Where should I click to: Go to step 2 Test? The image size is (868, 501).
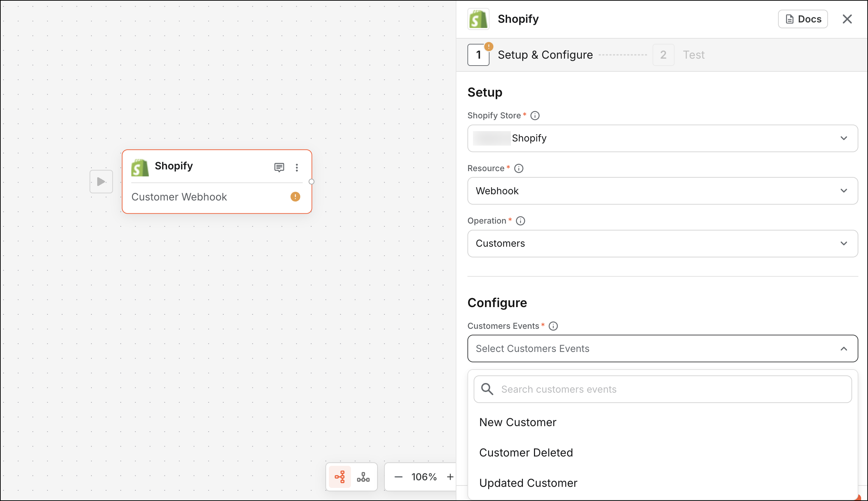pos(679,55)
